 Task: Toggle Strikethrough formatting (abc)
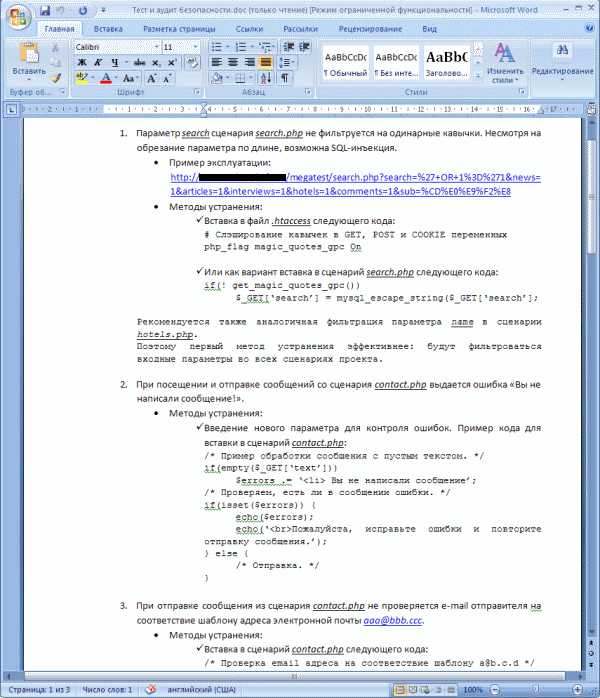[139, 62]
